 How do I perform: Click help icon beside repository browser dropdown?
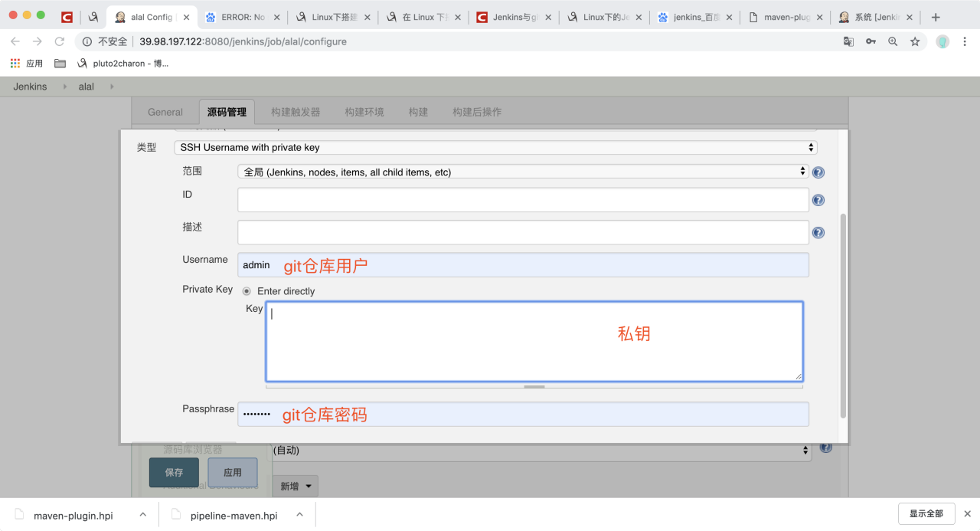[x=825, y=447]
